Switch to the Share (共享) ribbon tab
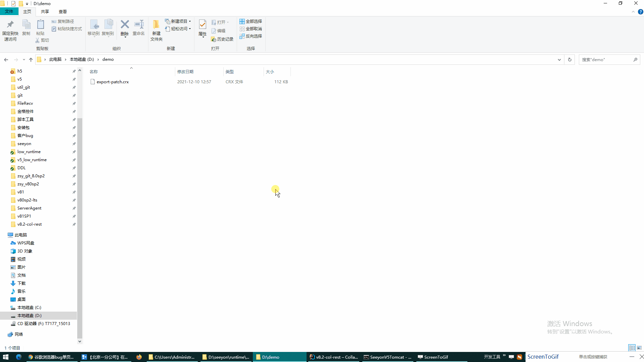Viewport: 644px width, 362px height. coord(45,11)
